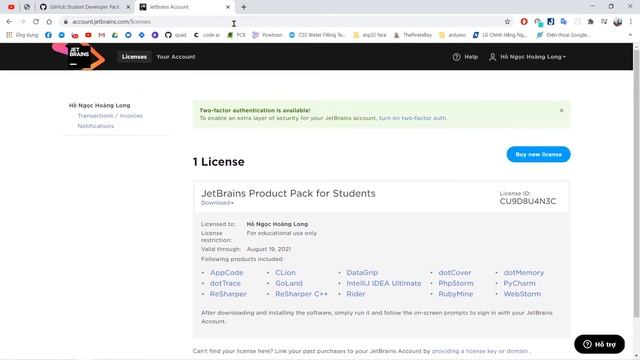Viewport: 640px width, 360px height.
Task: Bookmark this page with the star
Action: (x=507, y=22)
